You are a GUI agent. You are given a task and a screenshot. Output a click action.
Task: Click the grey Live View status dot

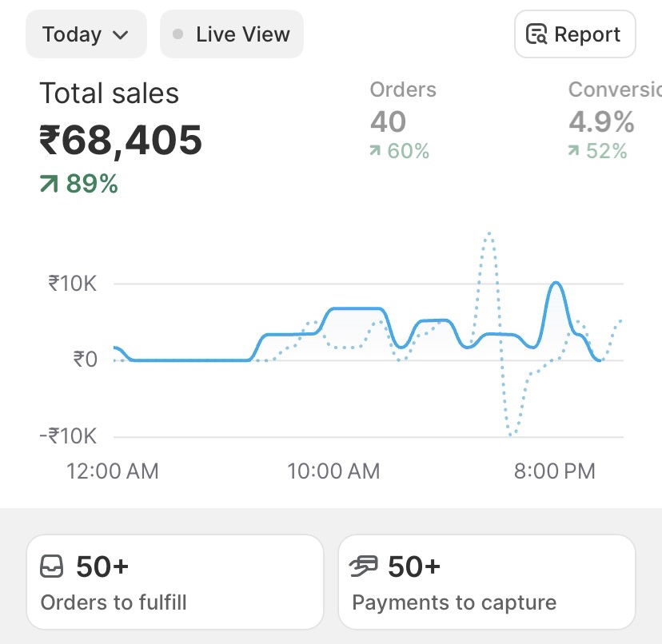coord(177,34)
